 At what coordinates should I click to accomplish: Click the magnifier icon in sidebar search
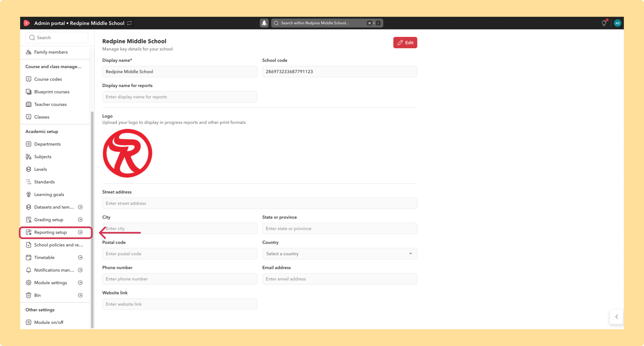coord(32,38)
